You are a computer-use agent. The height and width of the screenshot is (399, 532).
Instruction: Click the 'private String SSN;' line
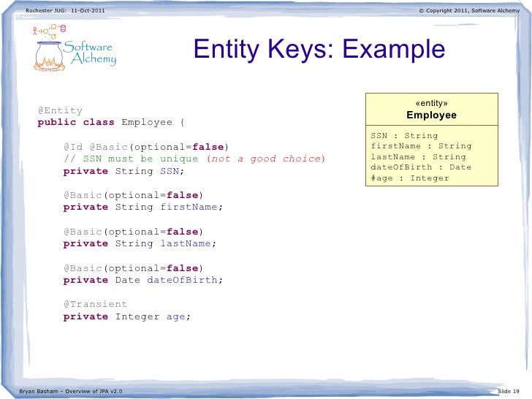pyautogui.click(x=123, y=171)
